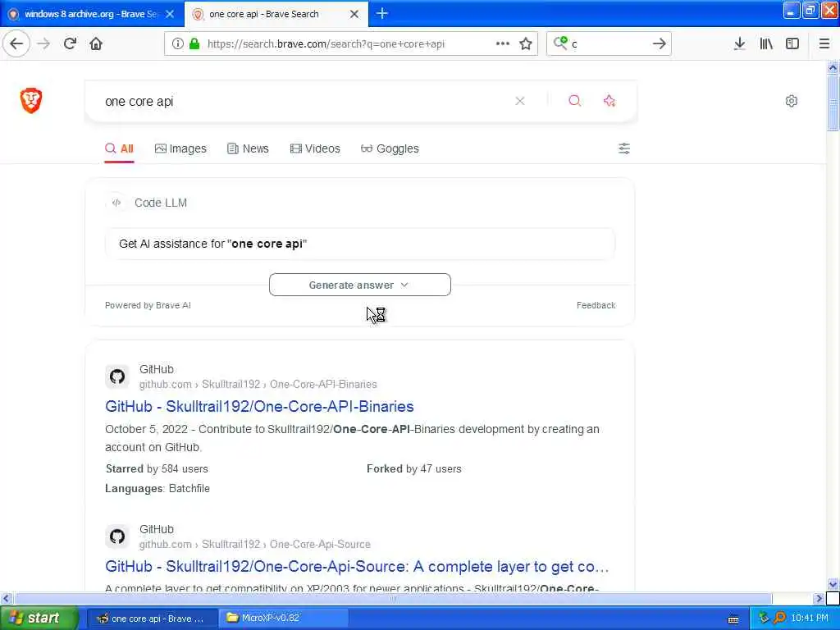Click the horizontal scrollbar thumb
Image resolution: width=840 pixels, height=630 pixels.
pos(393,598)
